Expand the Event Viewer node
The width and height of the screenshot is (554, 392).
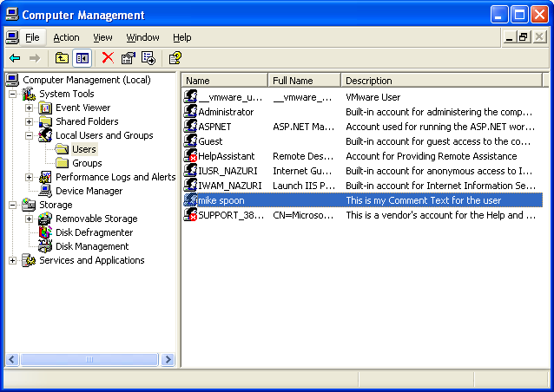point(29,108)
